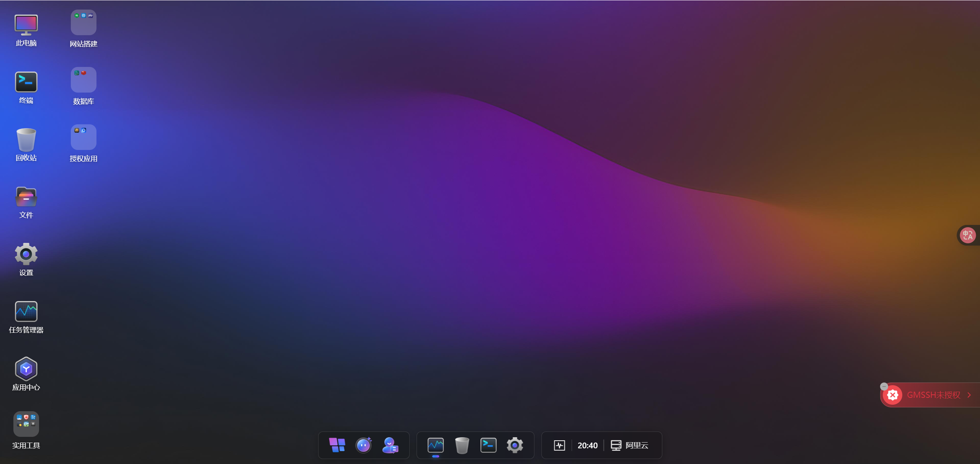This screenshot has height=464, width=980.
Task: Open the 回收站 recycle bin on desktop
Action: pos(26,140)
